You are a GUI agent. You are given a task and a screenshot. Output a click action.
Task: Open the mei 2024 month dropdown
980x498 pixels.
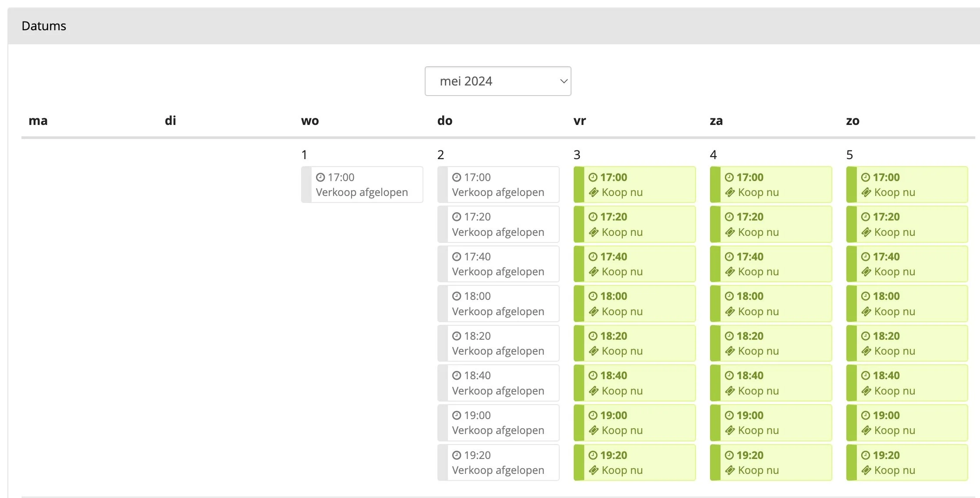tap(497, 81)
